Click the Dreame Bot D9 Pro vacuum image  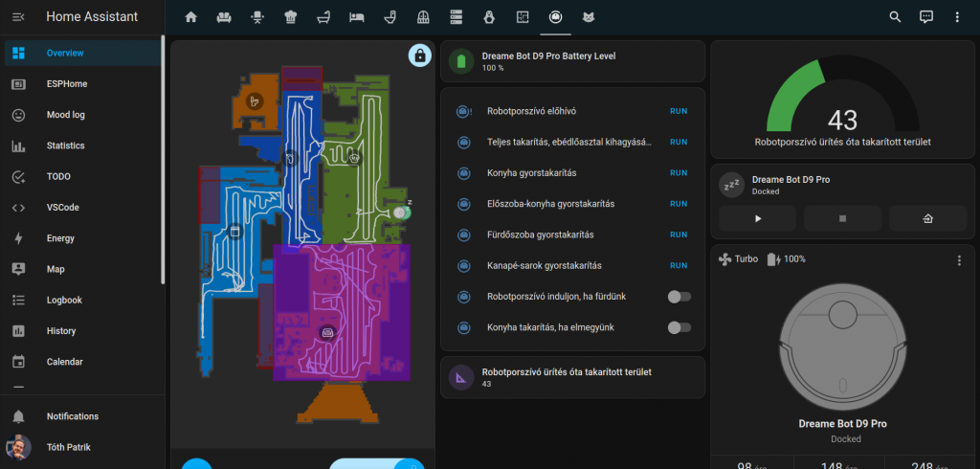point(842,347)
